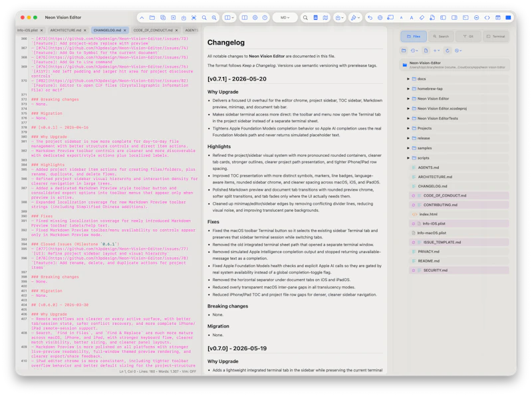Click the terminal prompt toolbar icon

tap(465, 18)
